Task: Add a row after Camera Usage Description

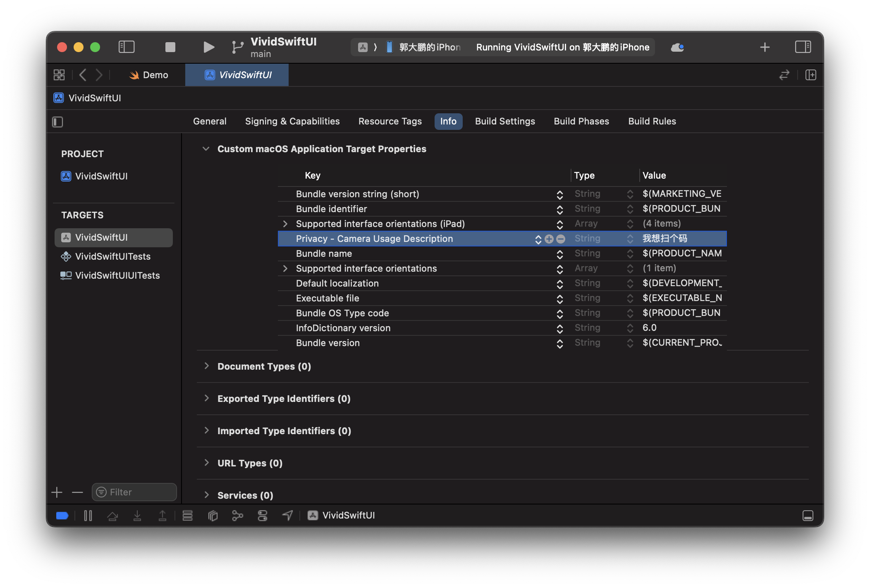Action: 549,239
